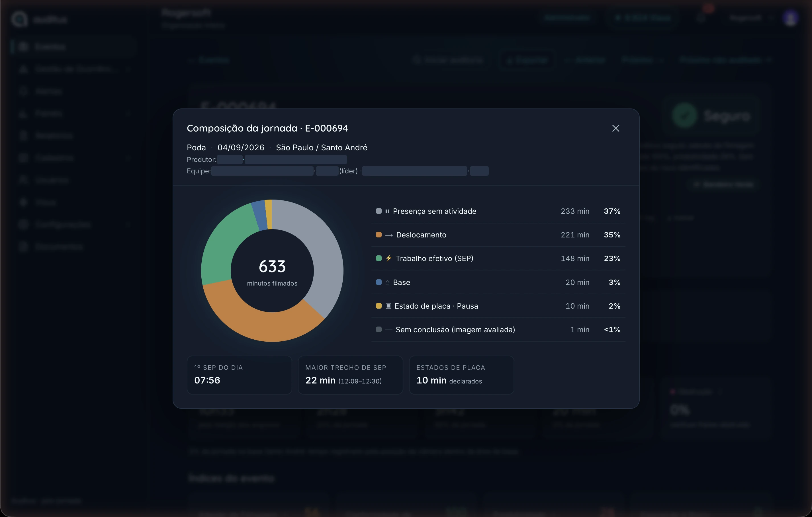812x517 pixels.
Task: Select the gray swatch for Presença sem atividade
Action: click(x=379, y=211)
